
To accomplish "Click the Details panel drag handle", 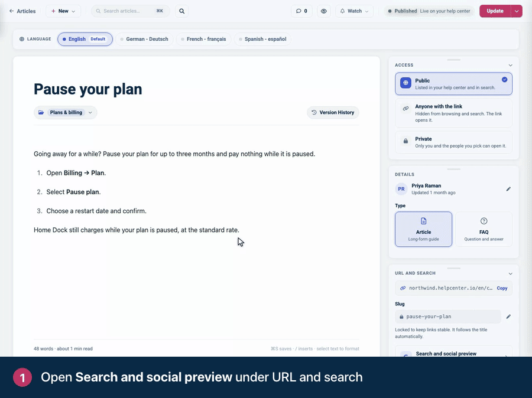I will pos(453,169).
